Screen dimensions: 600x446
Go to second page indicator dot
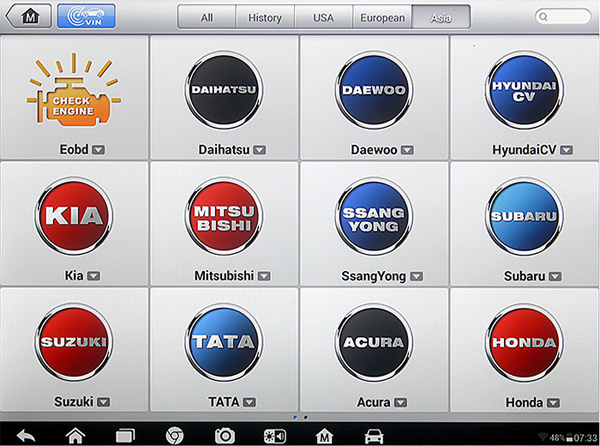point(305,417)
